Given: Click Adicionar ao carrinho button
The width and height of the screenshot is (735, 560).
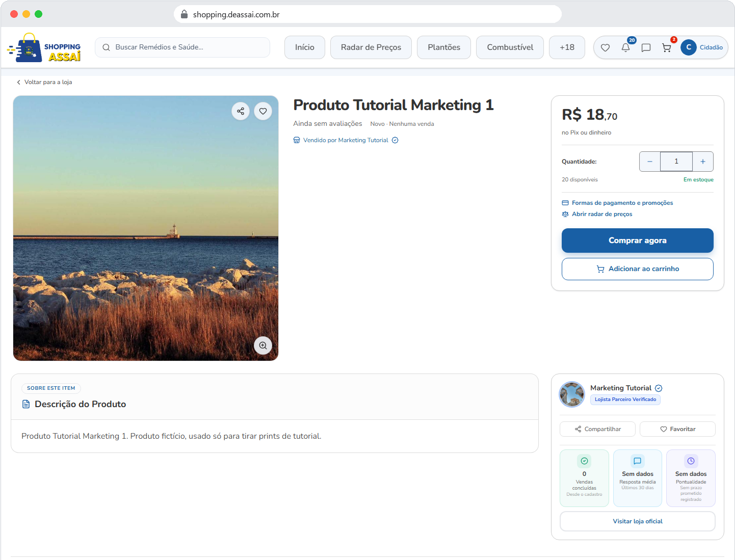Looking at the screenshot, I should [638, 269].
